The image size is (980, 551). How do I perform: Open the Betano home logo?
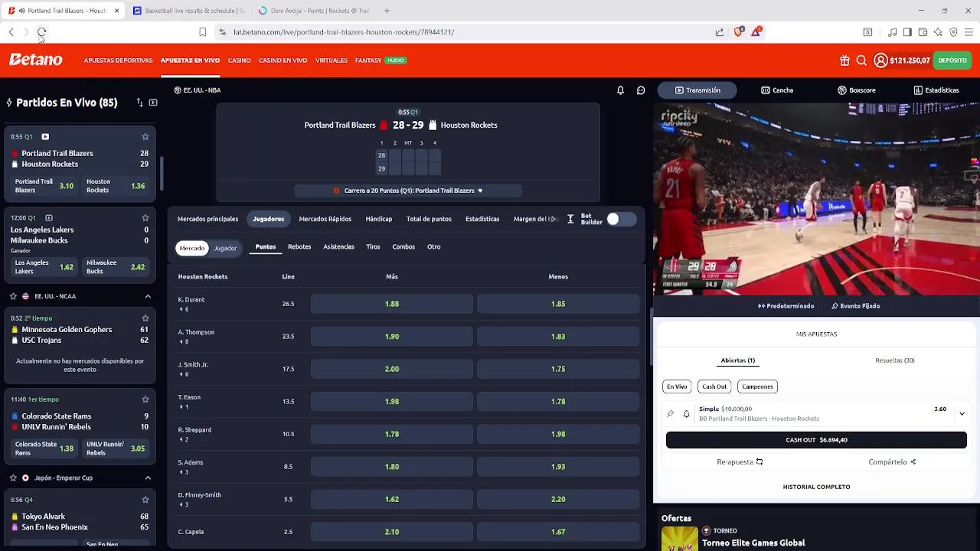[36, 60]
